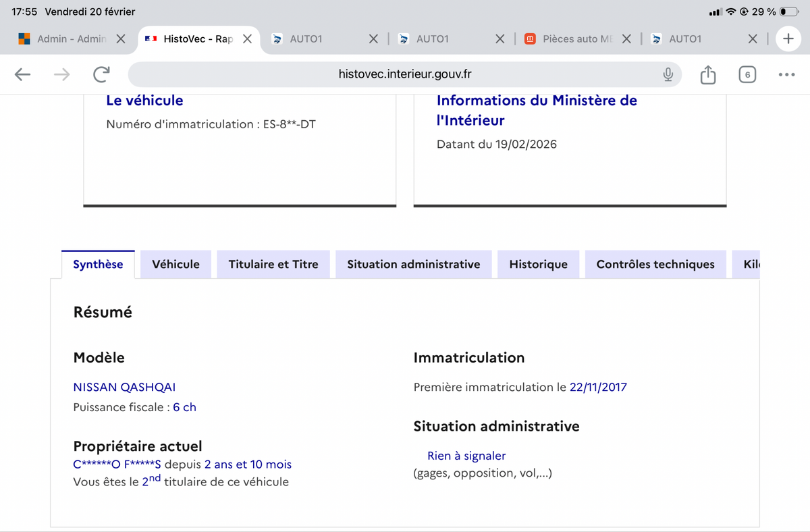Screen dimensions: 810x532
Task: Select the Situation administrative tab
Action: pyautogui.click(x=413, y=265)
